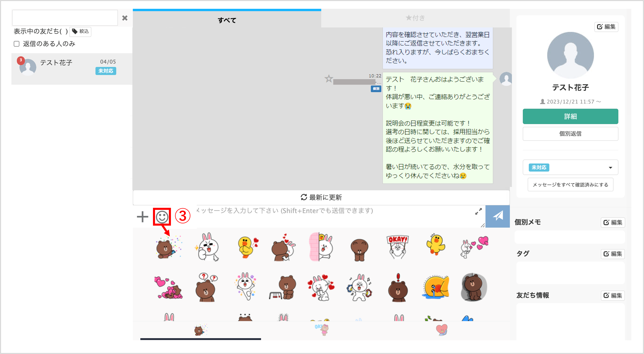Select dancing Cony with flowers sticker
Screen dimensions: 644x354
[245, 286]
